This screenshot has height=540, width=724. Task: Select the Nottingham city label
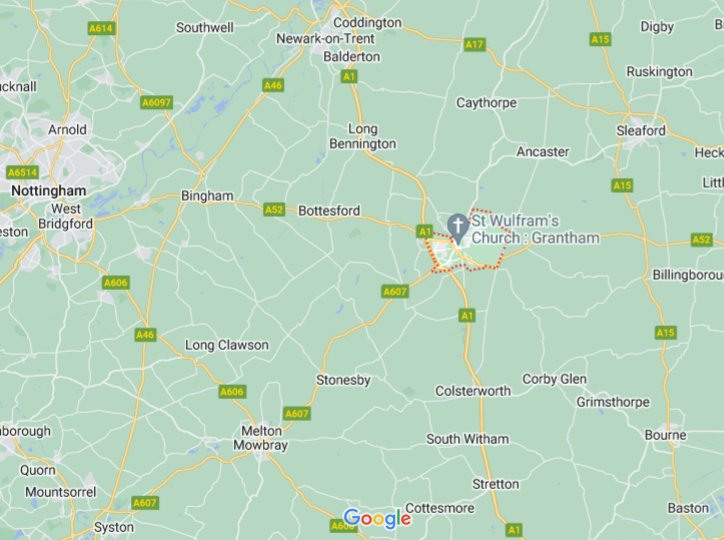coord(49,191)
